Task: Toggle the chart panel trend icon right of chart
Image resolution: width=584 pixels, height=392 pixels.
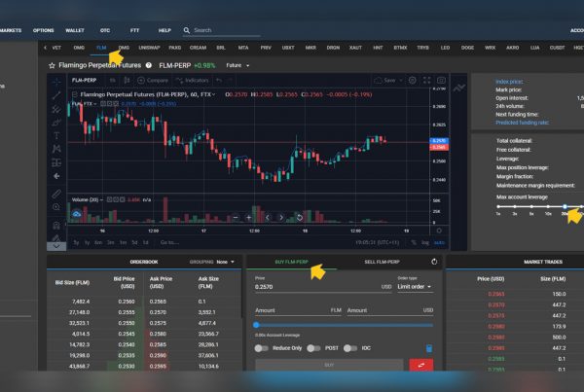Action: coord(458,89)
